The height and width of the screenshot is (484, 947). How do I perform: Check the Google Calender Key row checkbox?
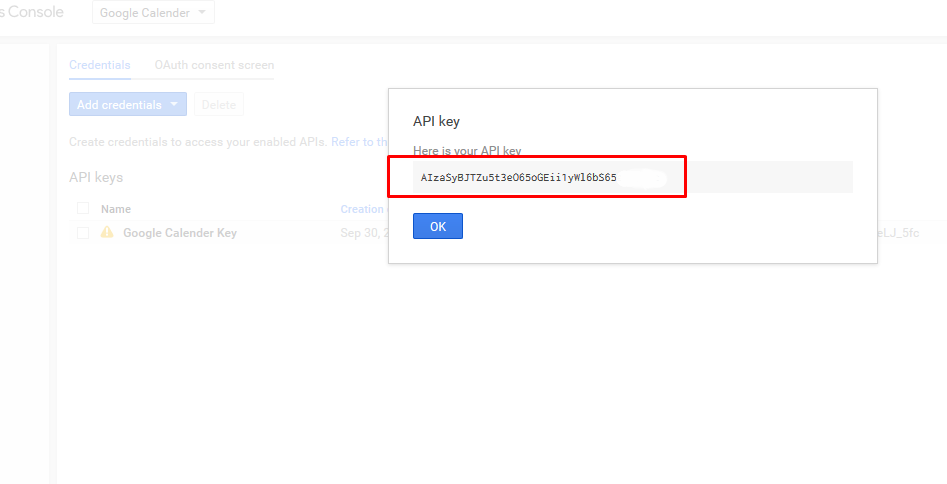[83, 233]
